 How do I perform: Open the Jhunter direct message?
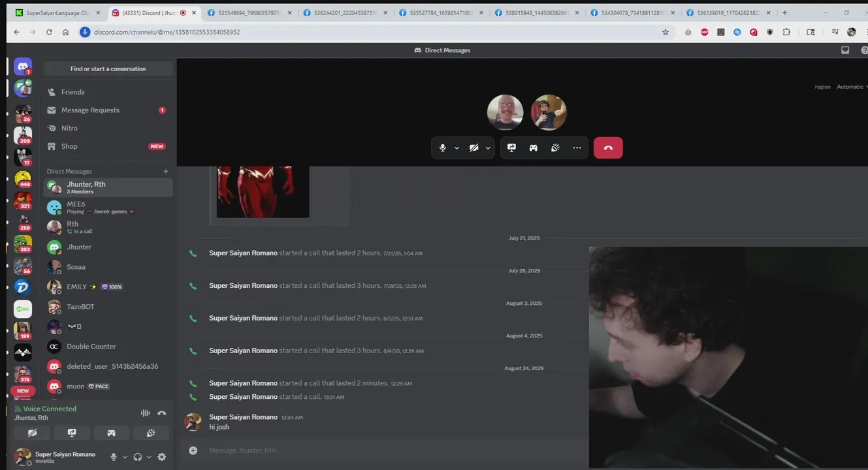click(108, 247)
